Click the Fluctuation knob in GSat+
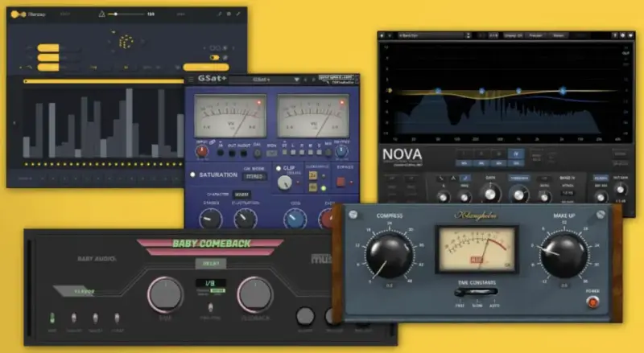This screenshot has height=353, width=644. pos(246,219)
